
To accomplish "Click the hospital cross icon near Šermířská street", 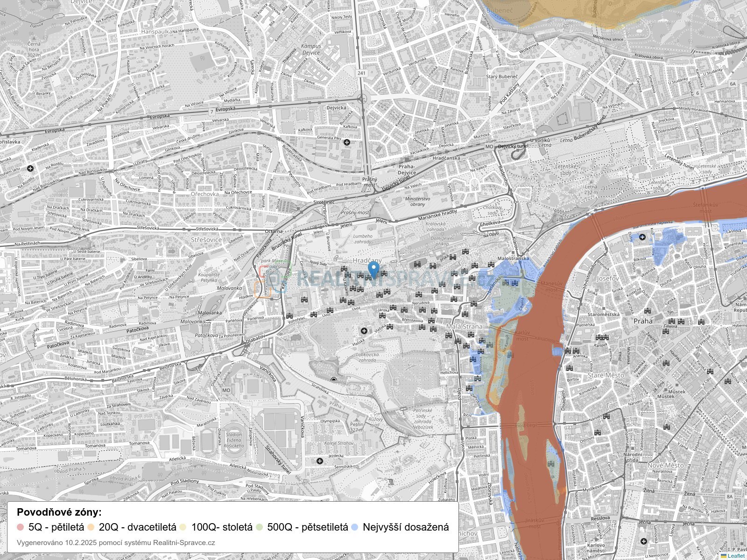I will click(x=320, y=461).
